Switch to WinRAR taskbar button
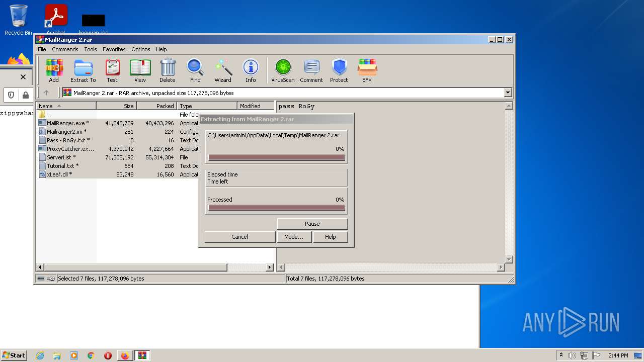 142,355
